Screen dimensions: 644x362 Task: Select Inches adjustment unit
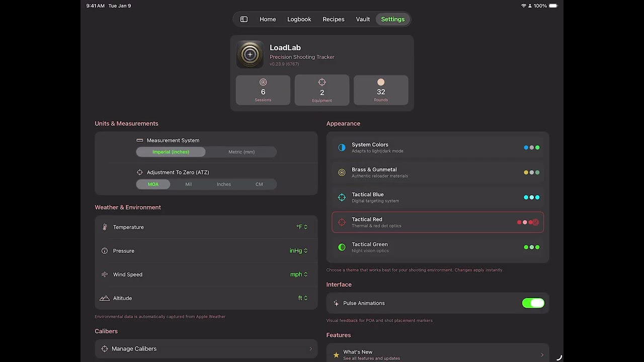pyautogui.click(x=224, y=185)
